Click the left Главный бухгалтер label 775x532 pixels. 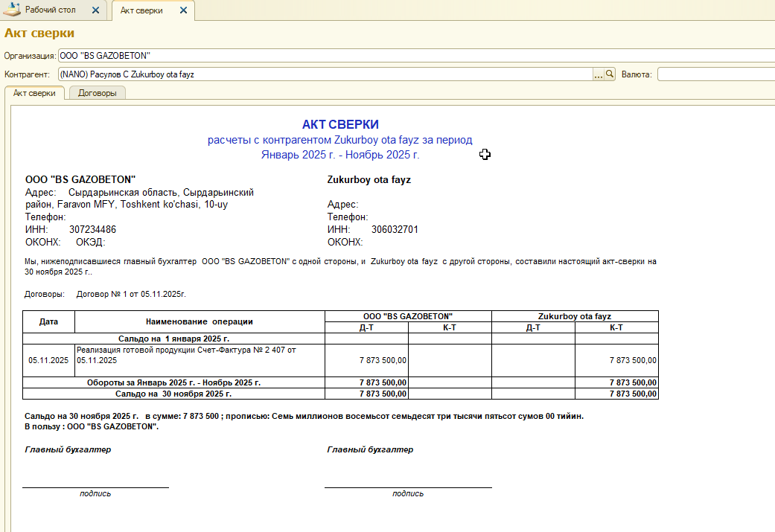[68, 449]
